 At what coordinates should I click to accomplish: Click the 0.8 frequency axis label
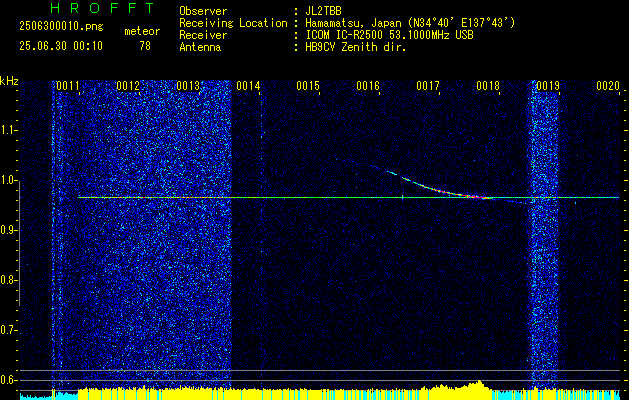pyautogui.click(x=8, y=280)
